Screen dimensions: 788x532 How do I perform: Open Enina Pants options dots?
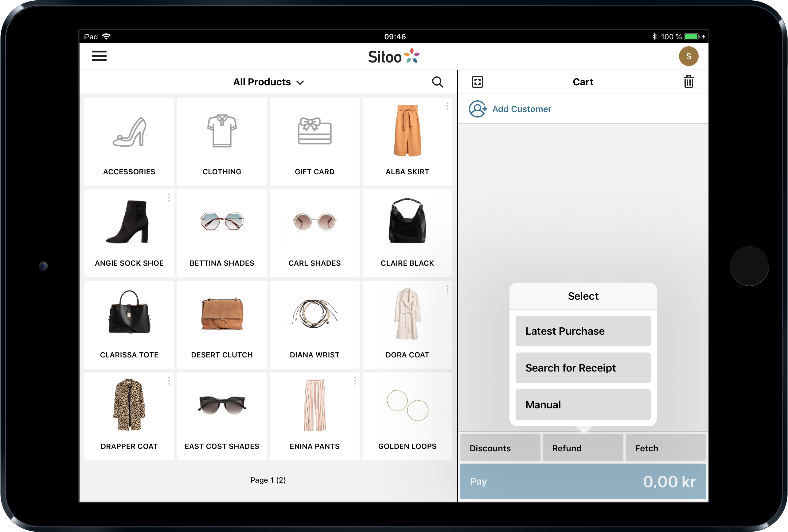point(354,381)
